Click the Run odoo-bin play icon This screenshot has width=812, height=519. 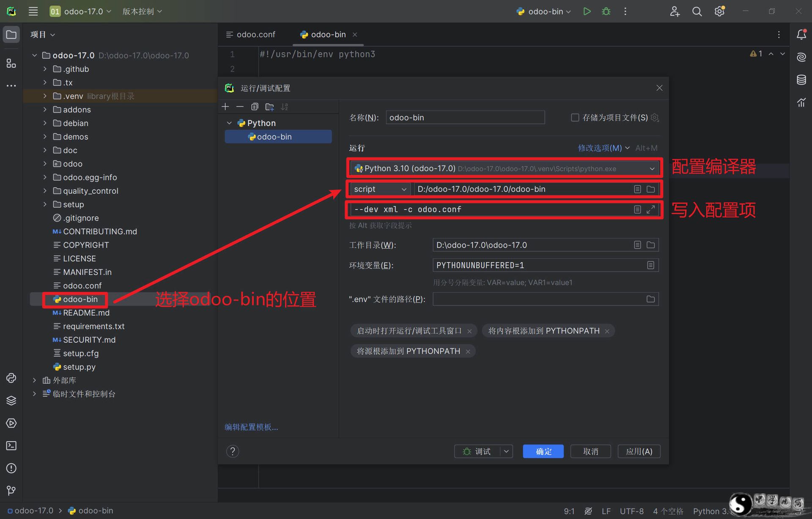pyautogui.click(x=587, y=11)
